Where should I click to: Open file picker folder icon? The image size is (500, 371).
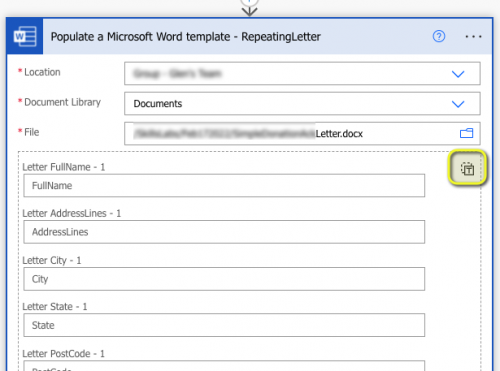point(466,133)
